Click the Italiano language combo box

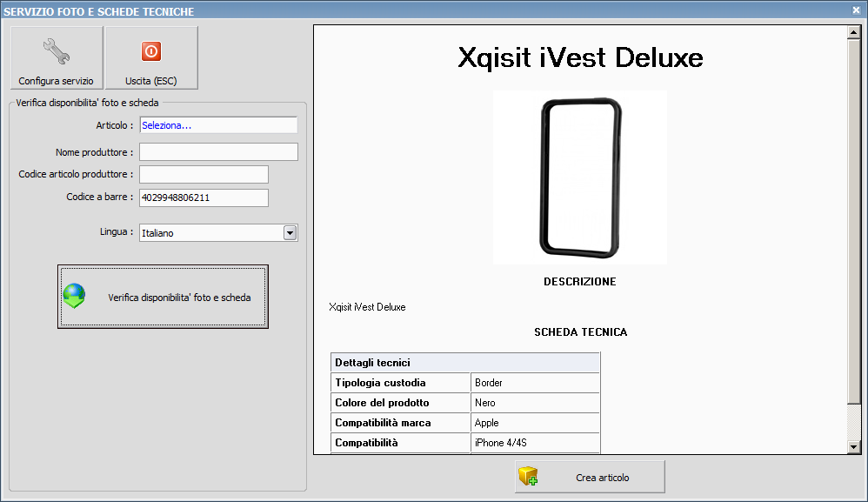(218, 233)
